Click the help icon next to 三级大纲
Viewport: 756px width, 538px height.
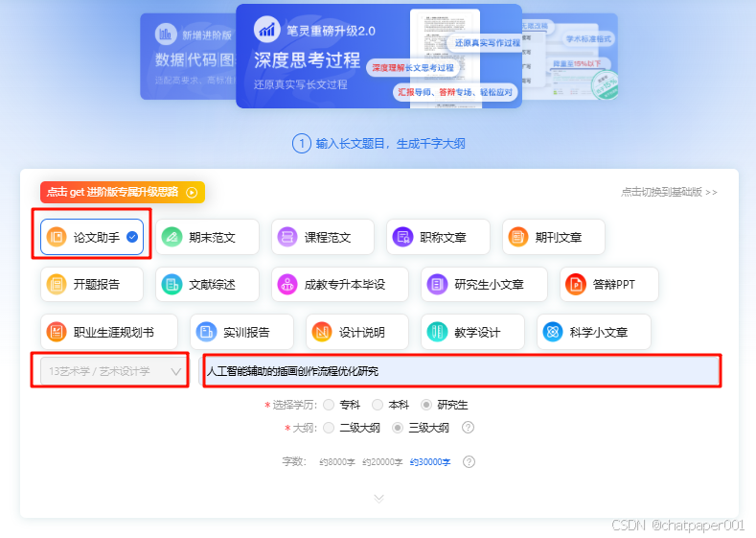click(x=468, y=428)
